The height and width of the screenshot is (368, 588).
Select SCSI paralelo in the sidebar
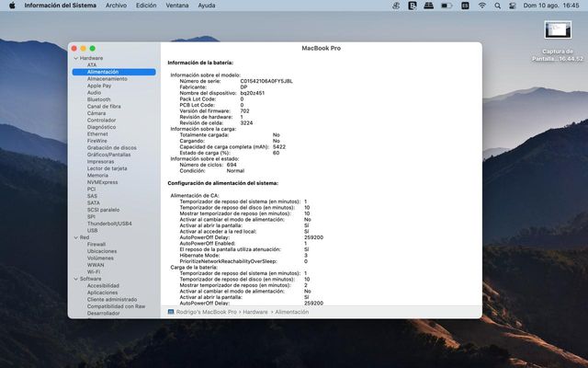pyautogui.click(x=103, y=210)
